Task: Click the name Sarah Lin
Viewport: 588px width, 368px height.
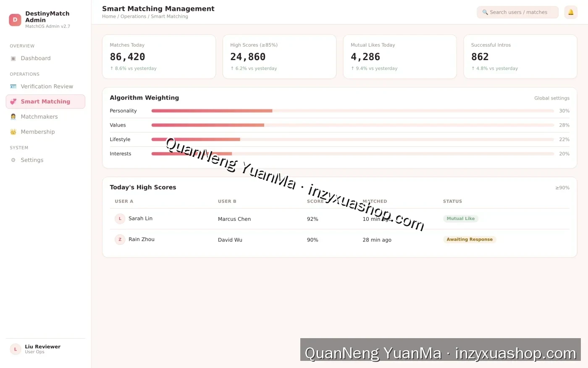Action: coord(140,219)
